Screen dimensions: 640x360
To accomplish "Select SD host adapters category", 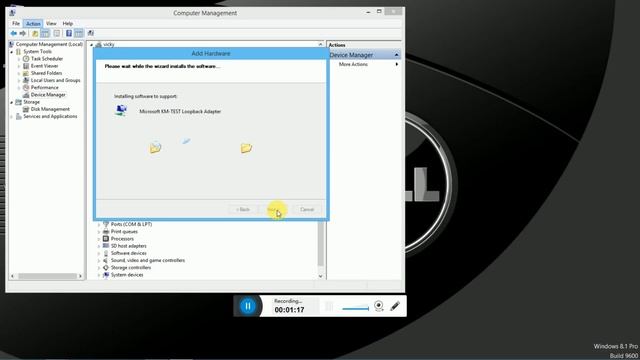I will (129, 246).
